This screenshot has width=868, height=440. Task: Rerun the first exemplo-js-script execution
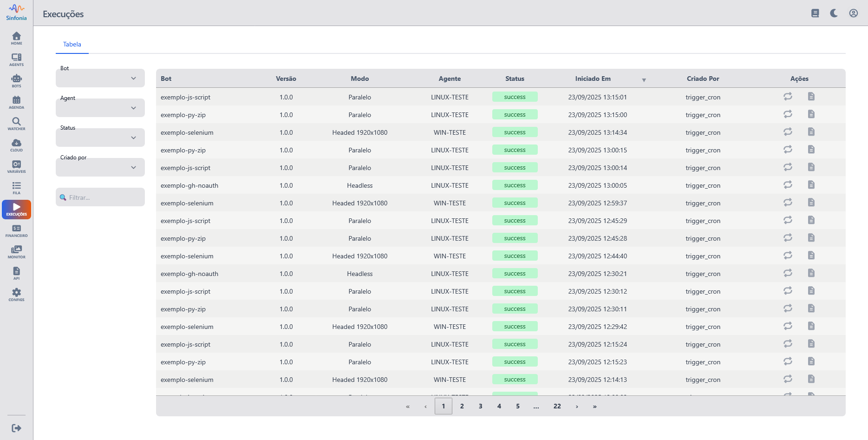[x=788, y=97]
